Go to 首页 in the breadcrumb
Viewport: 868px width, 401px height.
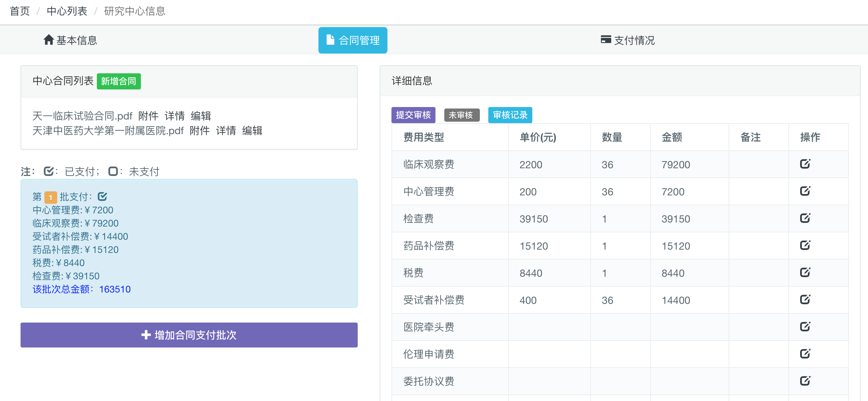click(x=20, y=11)
